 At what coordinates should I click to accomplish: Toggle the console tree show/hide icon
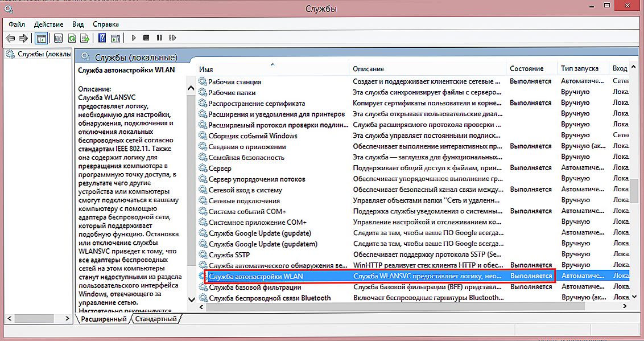41,38
